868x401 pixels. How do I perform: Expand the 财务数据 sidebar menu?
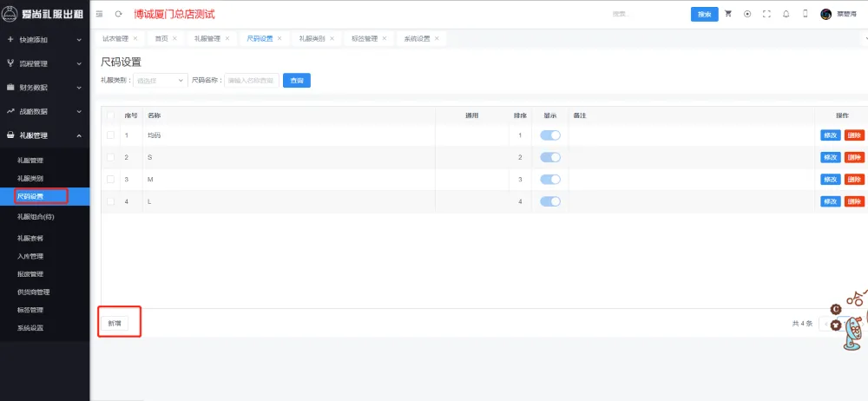click(43, 88)
